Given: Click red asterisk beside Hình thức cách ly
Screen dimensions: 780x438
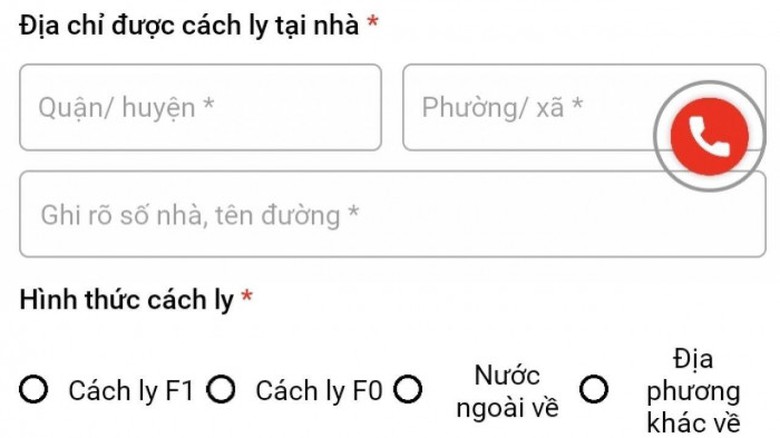Looking at the screenshot, I should point(247,298).
